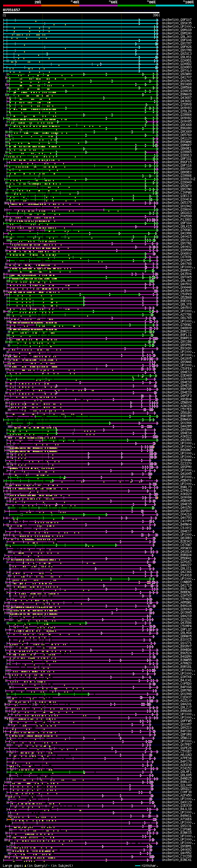Choose the UniRef100_Q2A9D1 entry
The image size is (197, 868).
coord(176,60)
